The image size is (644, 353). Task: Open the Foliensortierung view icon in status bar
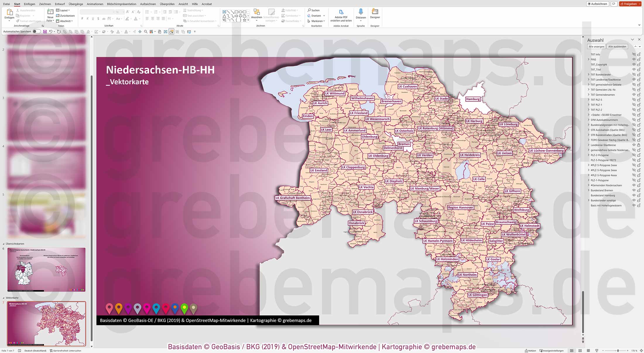pyautogui.click(x=580, y=350)
